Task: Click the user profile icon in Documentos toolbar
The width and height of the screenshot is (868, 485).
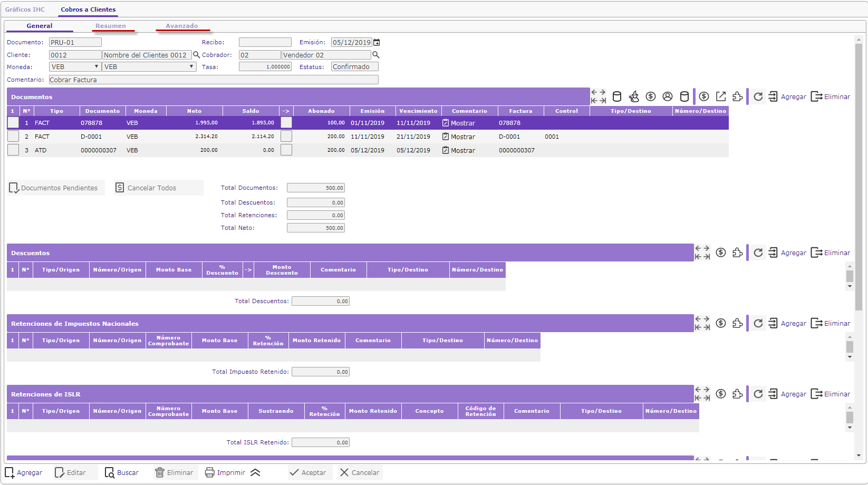Action: point(668,96)
